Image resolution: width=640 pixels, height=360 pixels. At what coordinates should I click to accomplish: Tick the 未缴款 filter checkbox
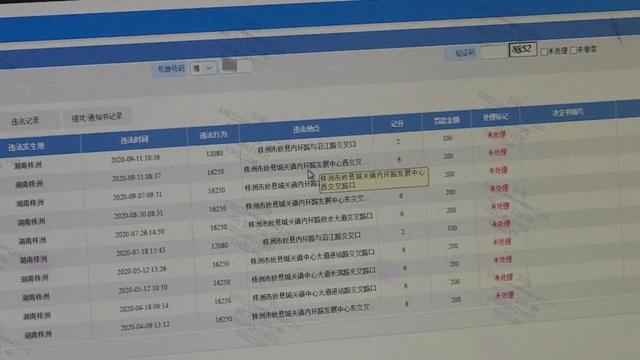click(573, 50)
